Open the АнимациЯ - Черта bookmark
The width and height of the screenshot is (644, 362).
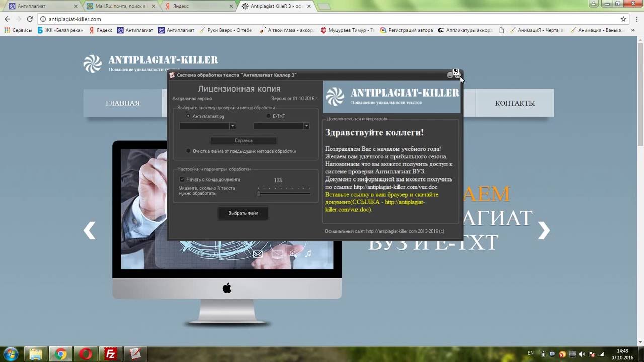pos(537,30)
